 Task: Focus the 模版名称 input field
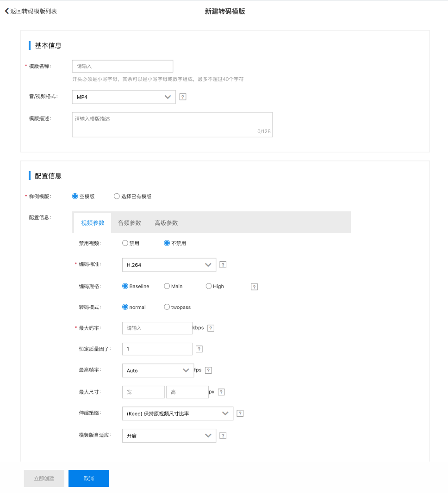click(x=122, y=66)
